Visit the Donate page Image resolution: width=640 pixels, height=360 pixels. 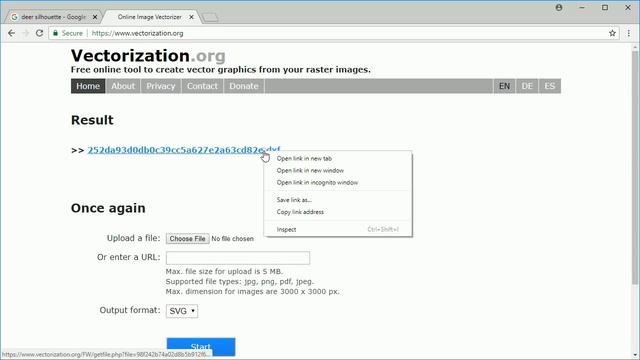click(x=244, y=86)
